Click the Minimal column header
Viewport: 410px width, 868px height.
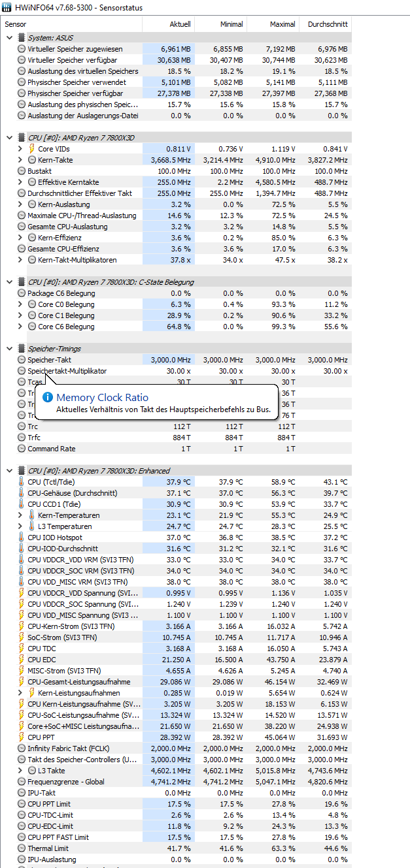pos(220,24)
